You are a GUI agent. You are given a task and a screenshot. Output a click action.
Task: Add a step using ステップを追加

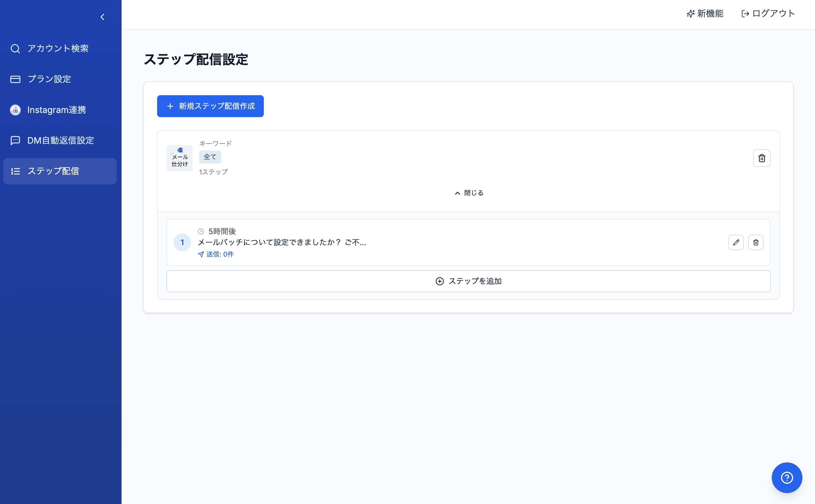(468, 281)
